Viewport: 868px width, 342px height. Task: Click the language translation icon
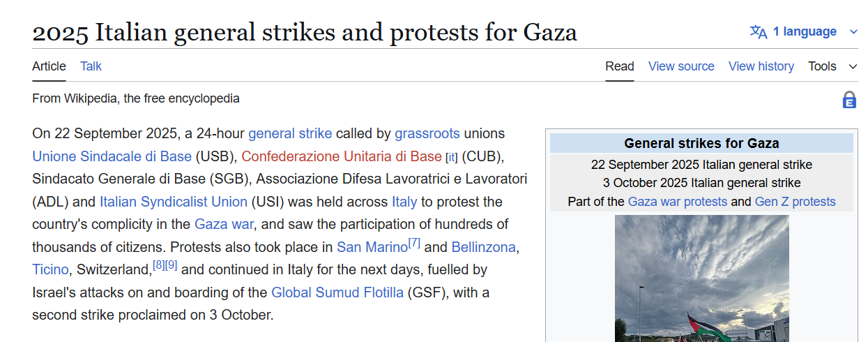pos(758,31)
